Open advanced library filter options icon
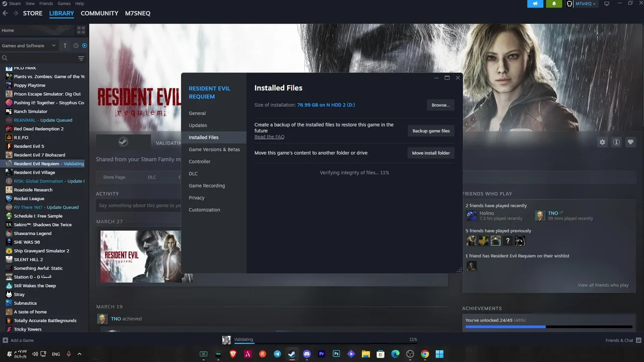The height and width of the screenshot is (362, 644). [81, 58]
